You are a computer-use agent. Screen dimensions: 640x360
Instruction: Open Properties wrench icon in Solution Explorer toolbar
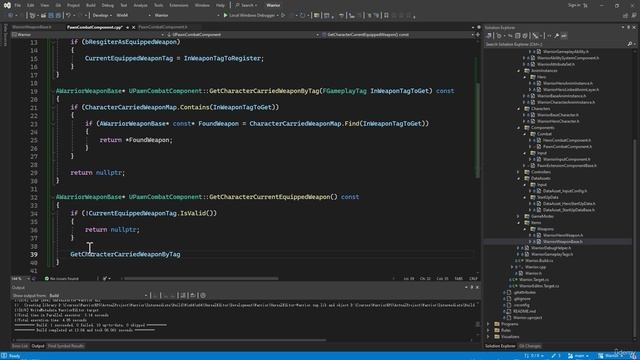coord(556,36)
